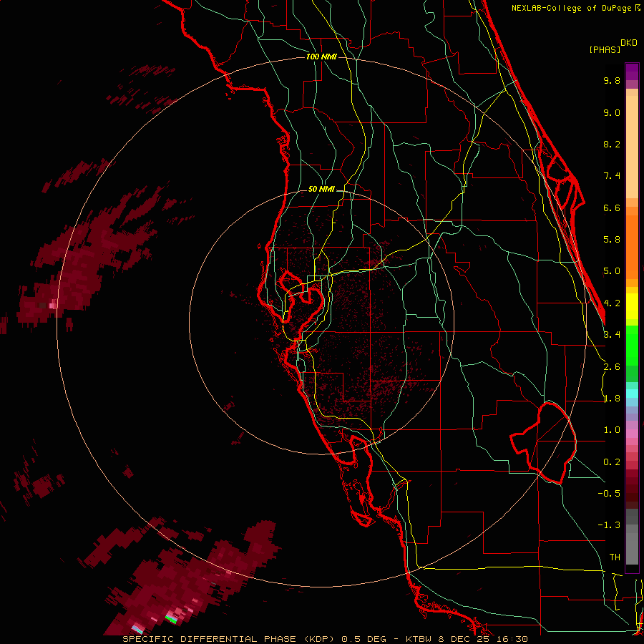Image resolution: width=644 pixels, height=644 pixels.
Task: Click the TH threshold label on the scale
Action: [x=615, y=557]
